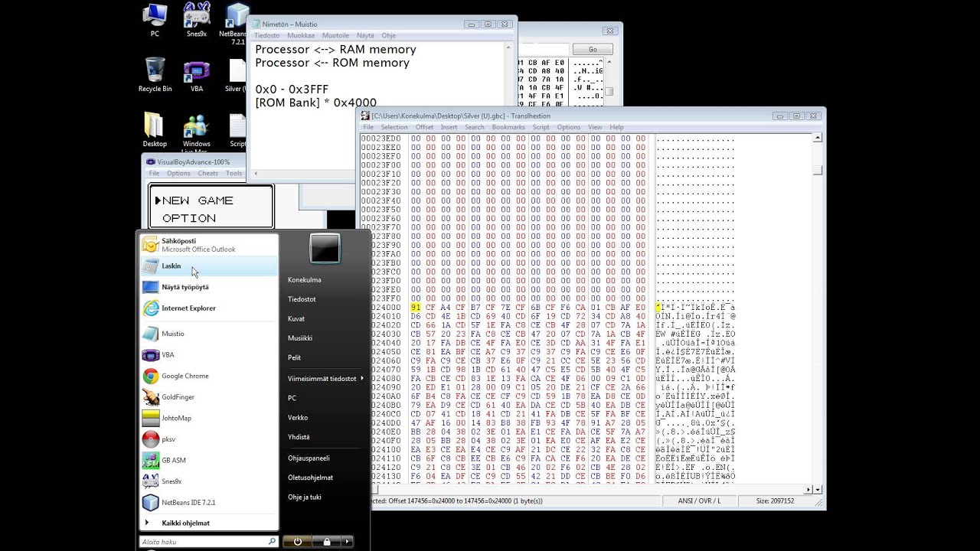Image resolution: width=980 pixels, height=551 pixels.
Task: Click highlighted byte 91 at offset 00024000
Action: (416, 307)
